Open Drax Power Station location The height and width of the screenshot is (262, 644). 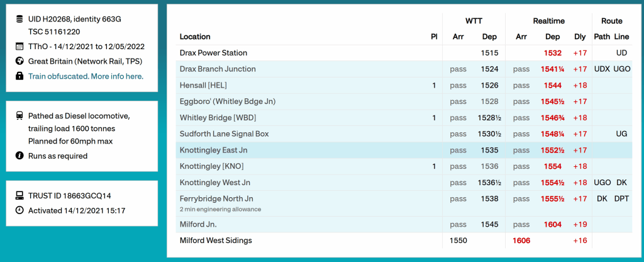pos(213,53)
